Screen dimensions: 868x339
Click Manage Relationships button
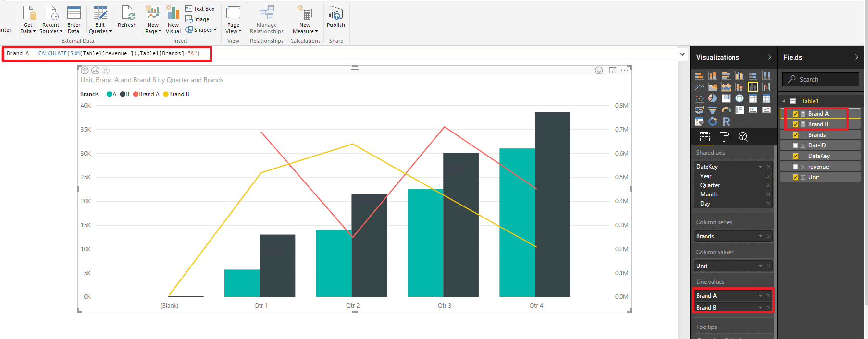[x=267, y=20]
